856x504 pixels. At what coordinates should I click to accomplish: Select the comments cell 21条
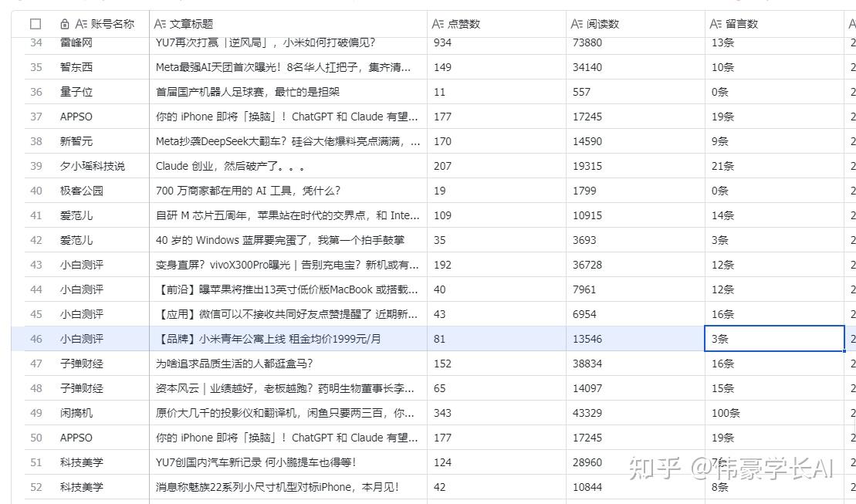coord(722,166)
